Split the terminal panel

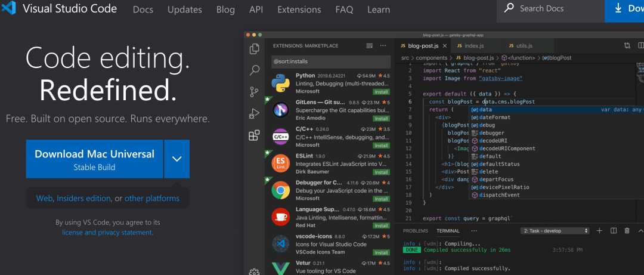click(613, 231)
